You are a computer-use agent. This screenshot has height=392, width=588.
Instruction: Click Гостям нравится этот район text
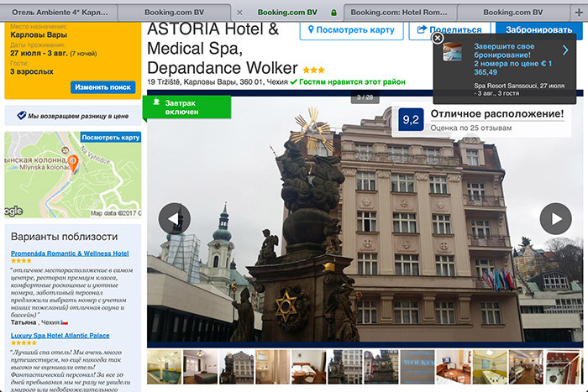point(352,81)
